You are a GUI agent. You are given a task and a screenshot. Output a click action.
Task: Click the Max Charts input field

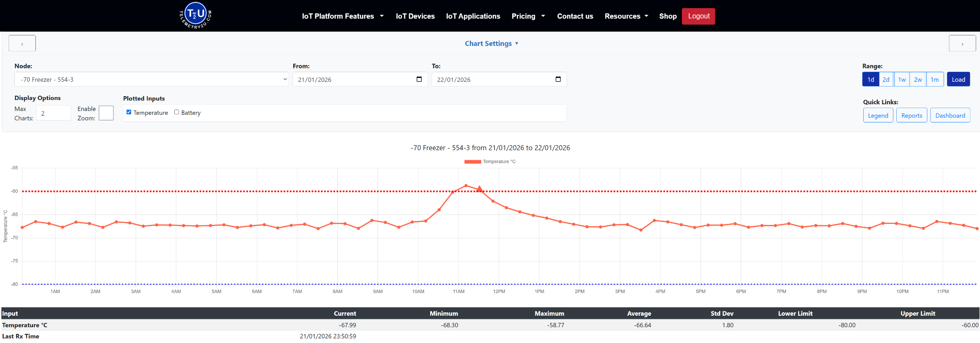(x=54, y=113)
